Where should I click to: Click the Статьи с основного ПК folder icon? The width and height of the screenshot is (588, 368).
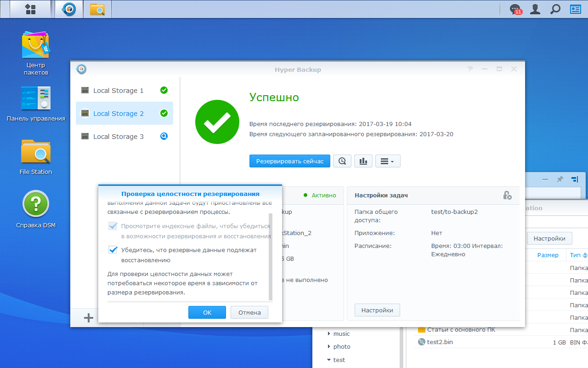(x=422, y=330)
